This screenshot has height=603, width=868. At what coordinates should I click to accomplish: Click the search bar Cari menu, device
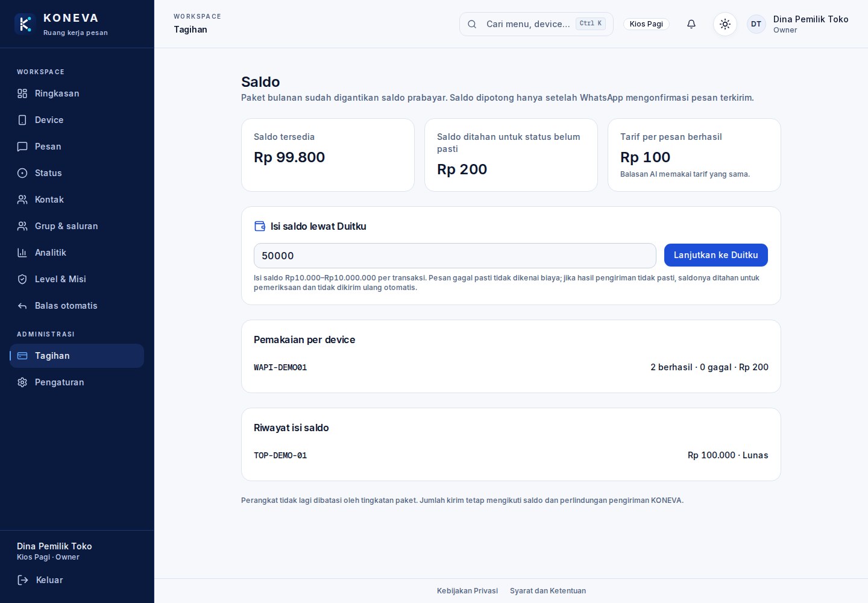536,24
